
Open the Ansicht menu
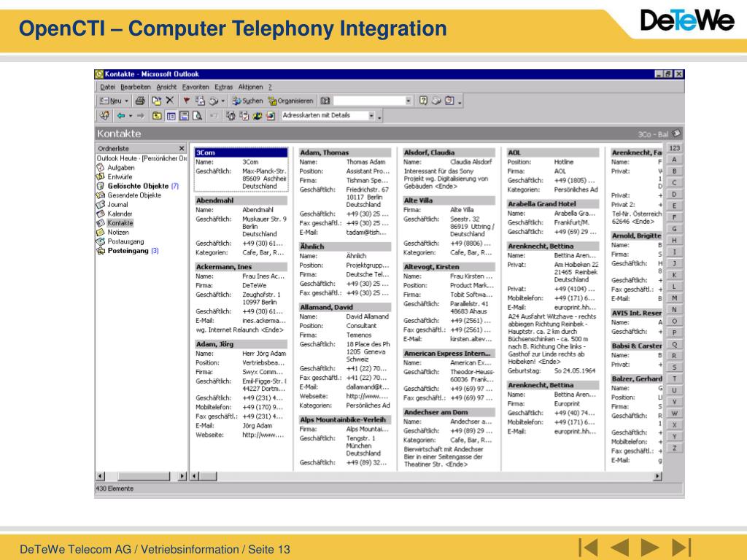coord(166,87)
